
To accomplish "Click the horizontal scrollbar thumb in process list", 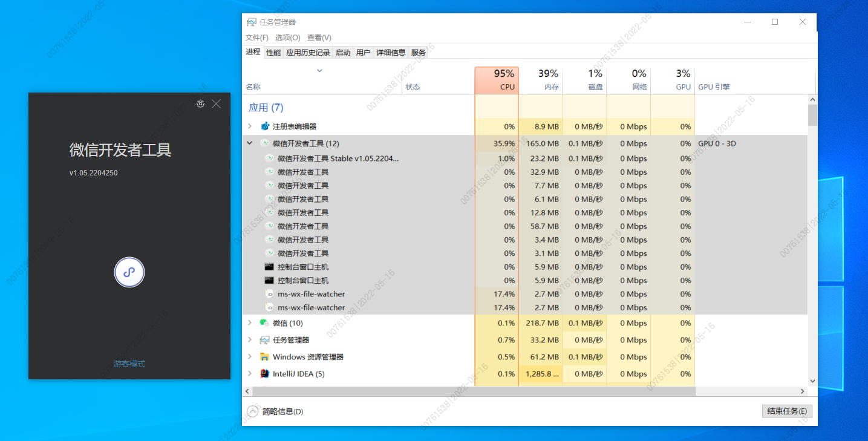I will (474, 391).
